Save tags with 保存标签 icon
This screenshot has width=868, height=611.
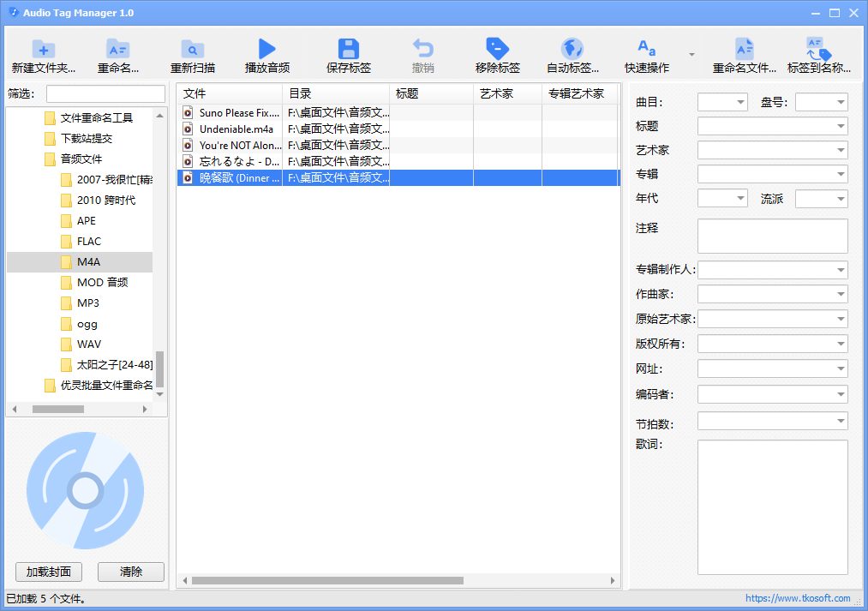348,49
